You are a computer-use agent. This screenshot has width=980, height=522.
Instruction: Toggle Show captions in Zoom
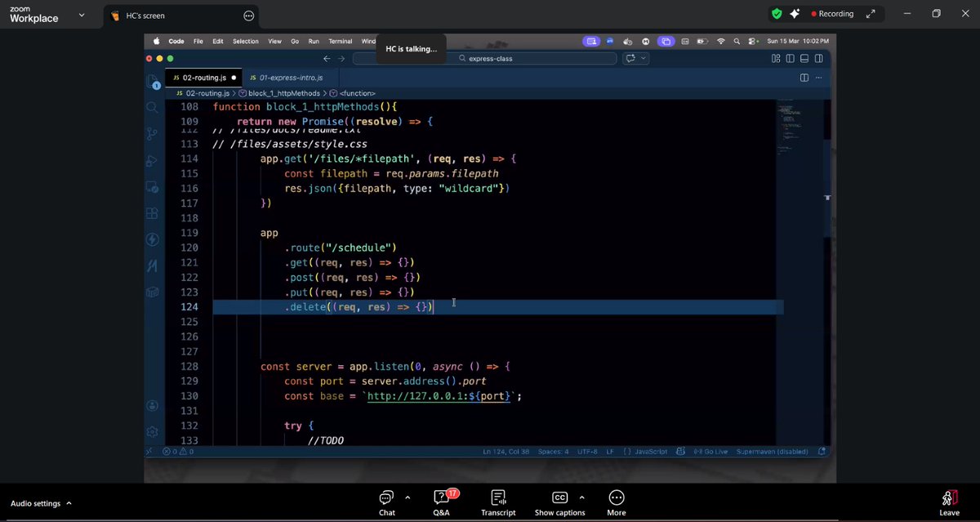[x=560, y=503]
